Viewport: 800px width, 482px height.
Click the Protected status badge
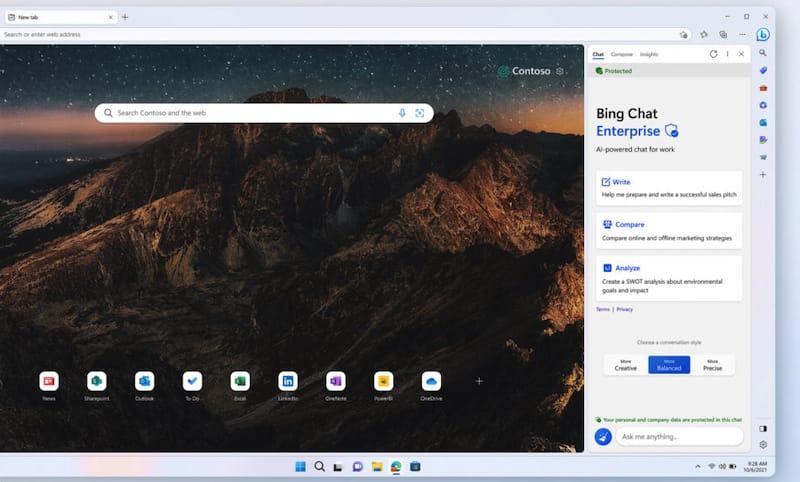[x=614, y=71]
